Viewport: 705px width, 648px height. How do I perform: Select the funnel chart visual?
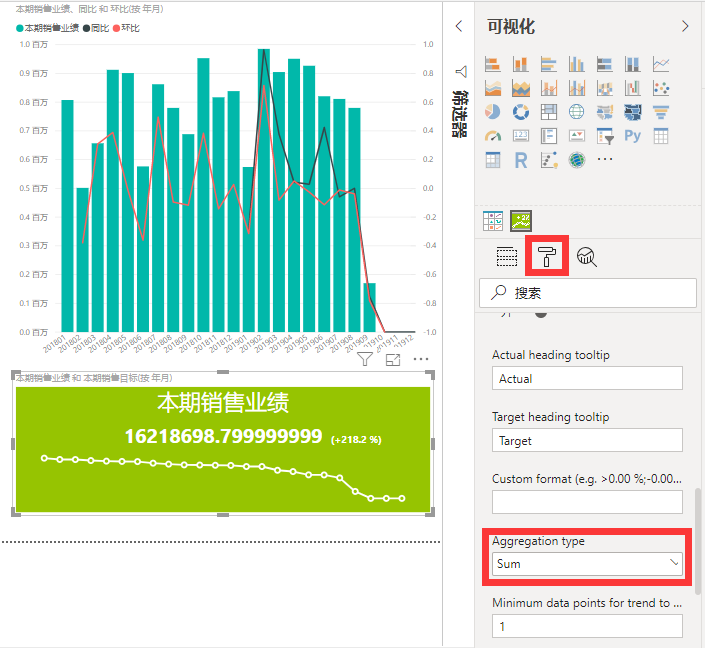tap(661, 112)
